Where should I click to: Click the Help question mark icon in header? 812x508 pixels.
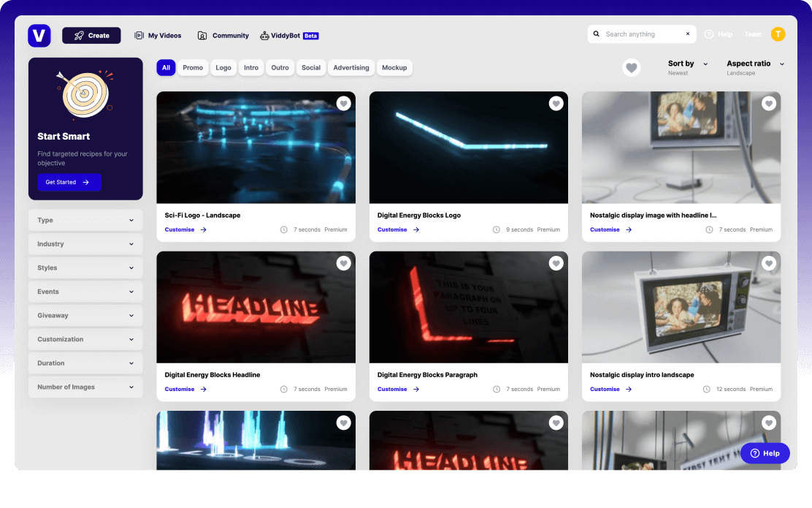click(x=709, y=34)
